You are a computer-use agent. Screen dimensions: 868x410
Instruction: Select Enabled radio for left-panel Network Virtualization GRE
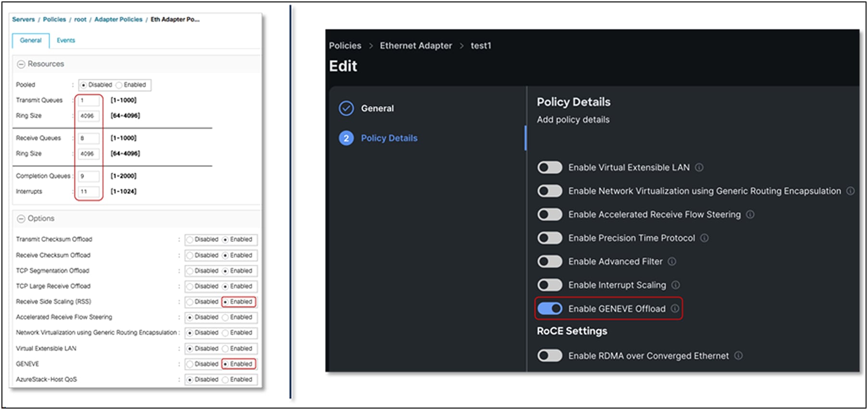(225, 333)
